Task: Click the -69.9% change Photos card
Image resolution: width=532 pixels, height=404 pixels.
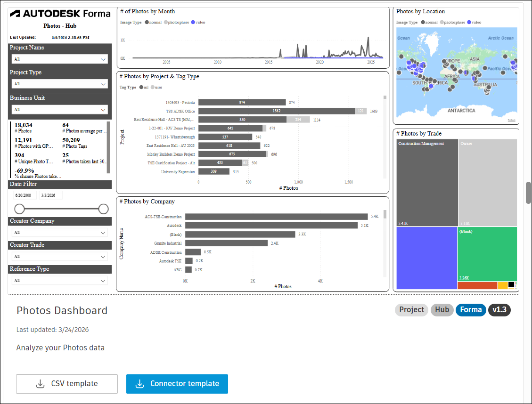Action: click(38, 173)
